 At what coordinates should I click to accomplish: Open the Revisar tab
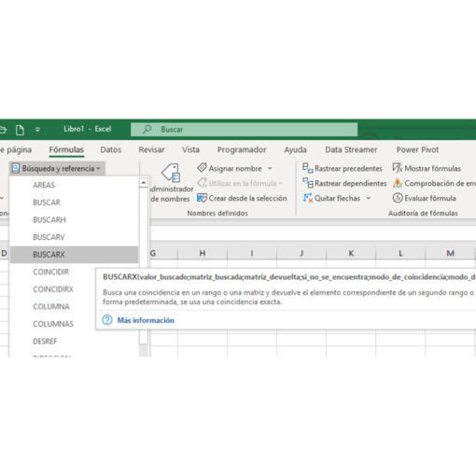151,149
